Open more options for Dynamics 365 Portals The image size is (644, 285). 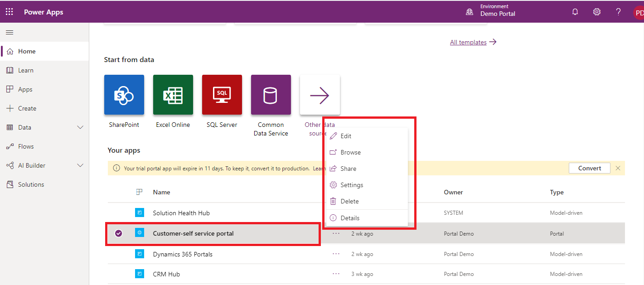(x=336, y=254)
